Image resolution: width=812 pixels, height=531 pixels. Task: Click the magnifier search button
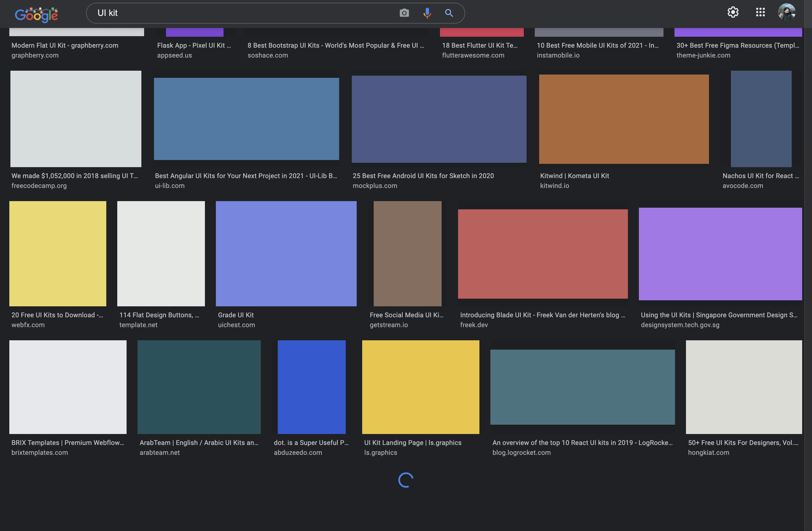tap(449, 13)
